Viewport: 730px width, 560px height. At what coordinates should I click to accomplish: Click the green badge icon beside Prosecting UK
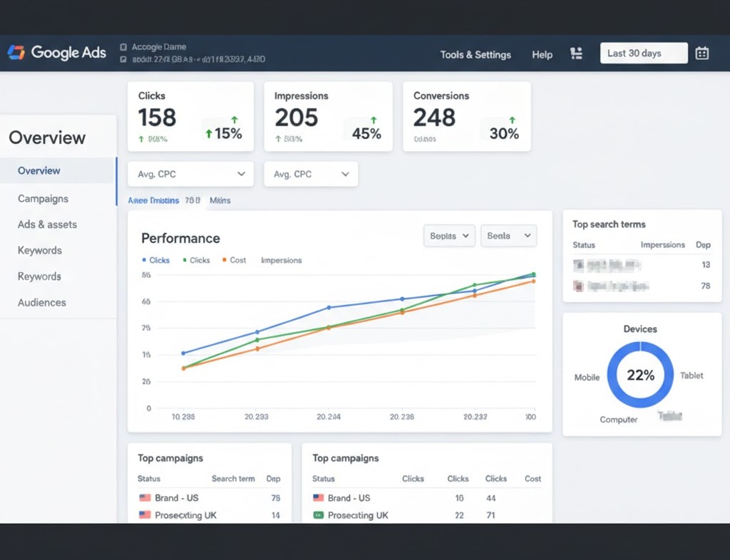(x=318, y=515)
